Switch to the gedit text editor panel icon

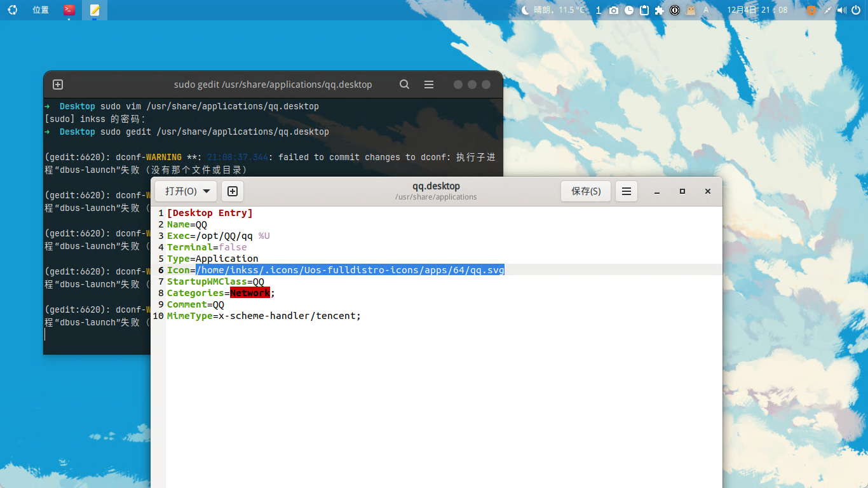pos(95,10)
